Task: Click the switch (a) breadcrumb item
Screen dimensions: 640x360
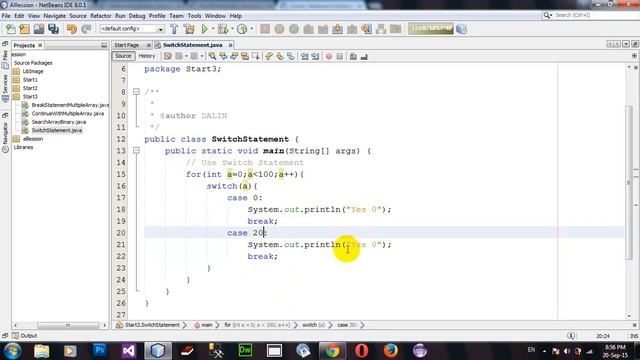Action: pyautogui.click(x=313, y=325)
